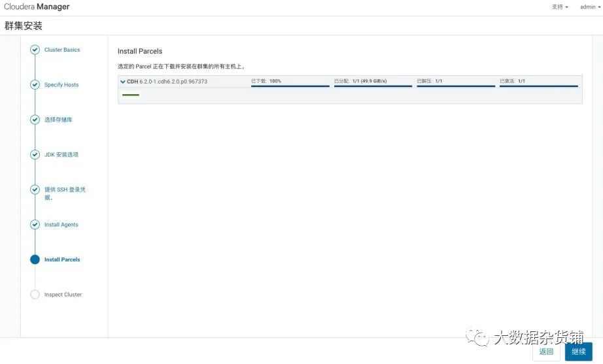603x364 pixels.
Task: Click the Specify Hosts checkmark step icon
Action: coord(35,84)
